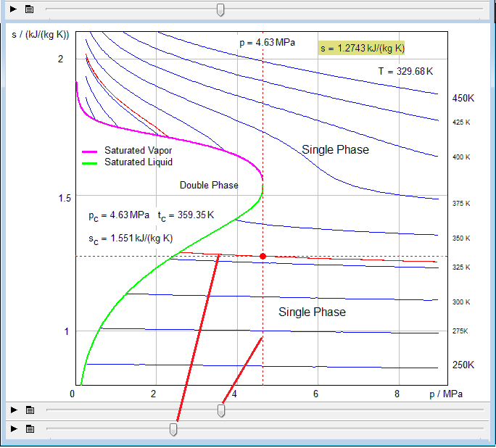Click the 375 K isotherm label
496x448 pixels.
click(461, 204)
